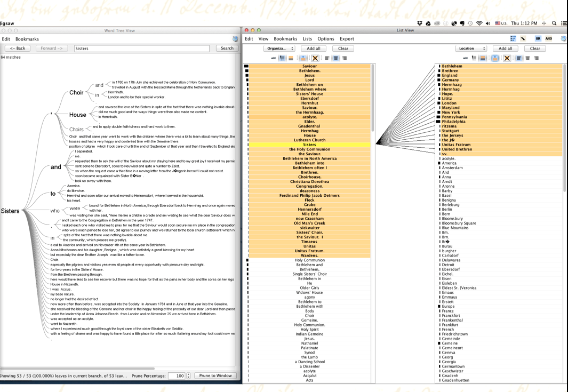Image resolution: width=568 pixels, height=392 pixels.
Task: Open the Location entity type dropdown
Action: tap(471, 49)
